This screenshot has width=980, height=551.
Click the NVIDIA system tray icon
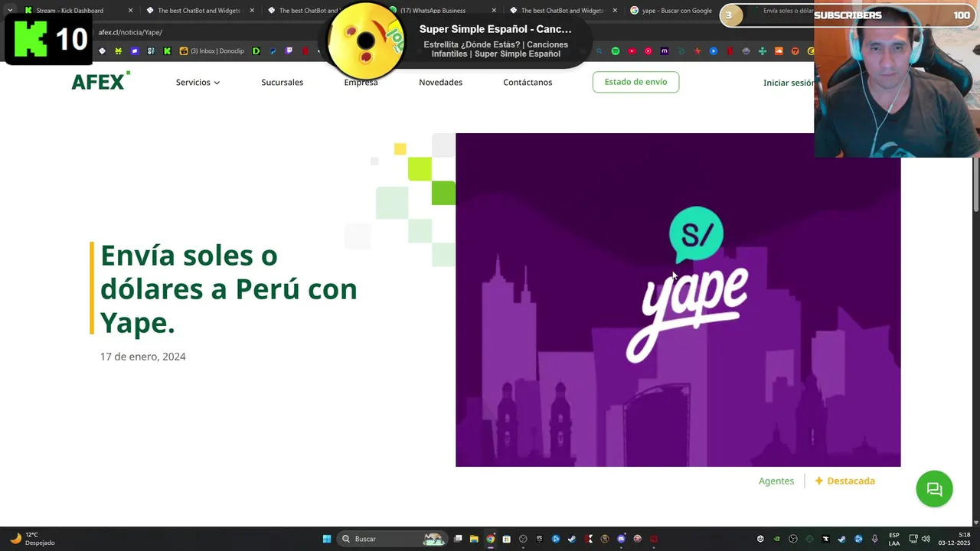[776, 539]
